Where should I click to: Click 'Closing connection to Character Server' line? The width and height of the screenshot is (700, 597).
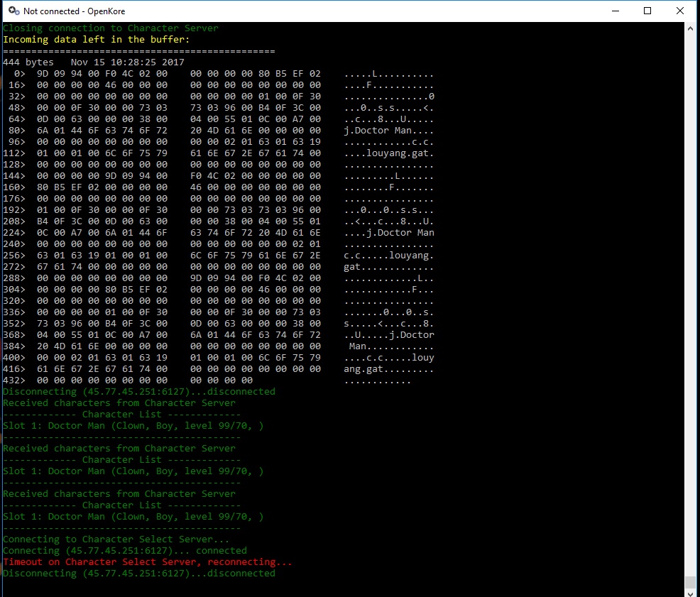111,28
